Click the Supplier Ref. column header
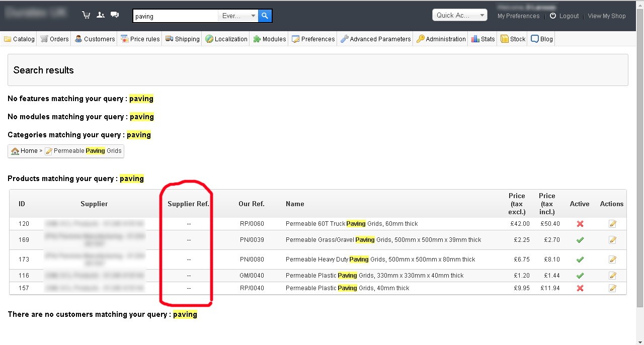This screenshot has height=345, width=644. pos(188,204)
